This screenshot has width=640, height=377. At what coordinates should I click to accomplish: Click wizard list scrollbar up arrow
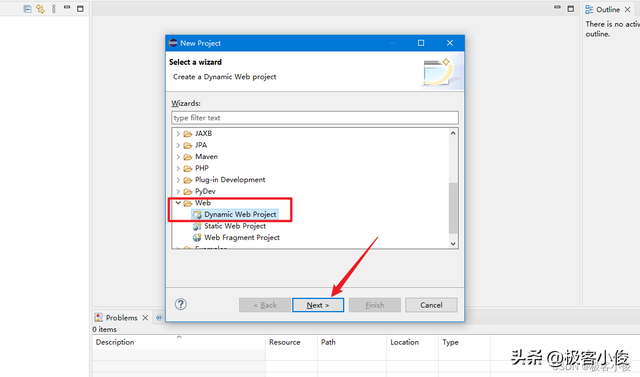453,133
